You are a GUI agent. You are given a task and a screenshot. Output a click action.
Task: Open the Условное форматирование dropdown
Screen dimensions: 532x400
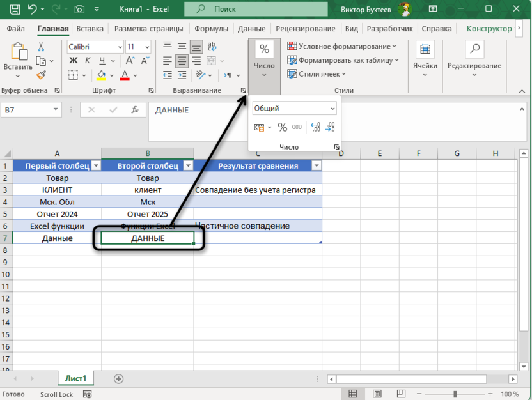pyautogui.click(x=341, y=46)
